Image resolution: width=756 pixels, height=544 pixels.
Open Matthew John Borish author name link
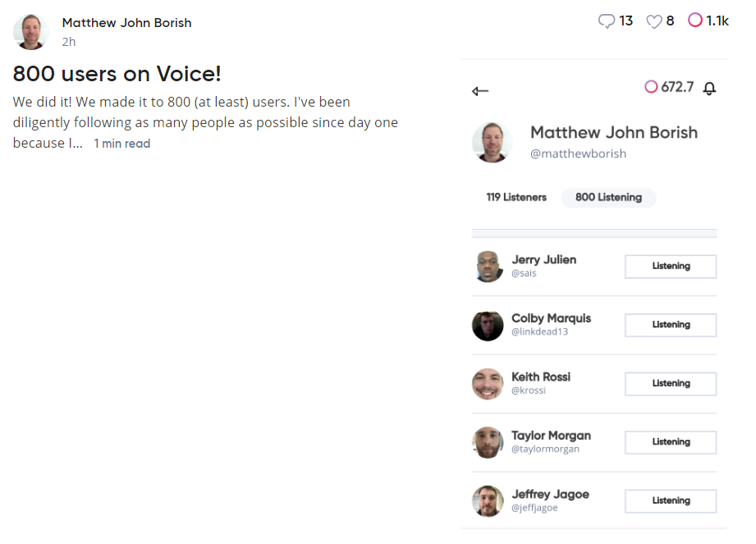pyautogui.click(x=126, y=23)
